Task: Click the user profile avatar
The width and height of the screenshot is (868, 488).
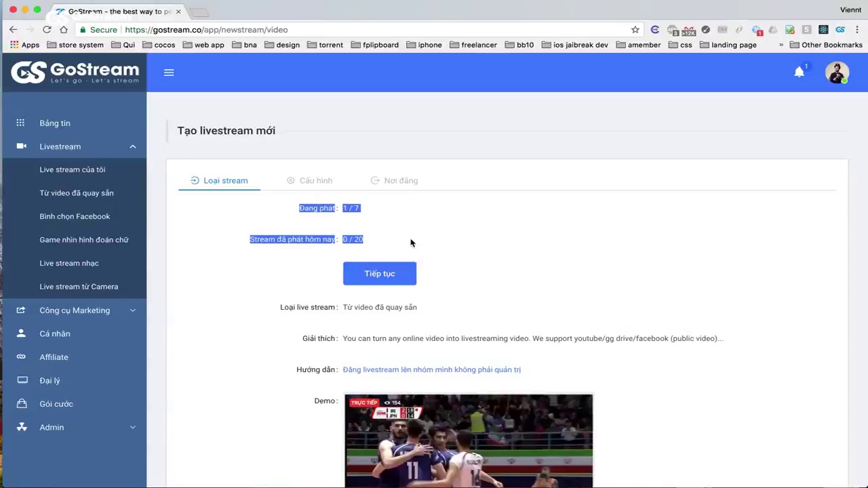Action: click(837, 73)
